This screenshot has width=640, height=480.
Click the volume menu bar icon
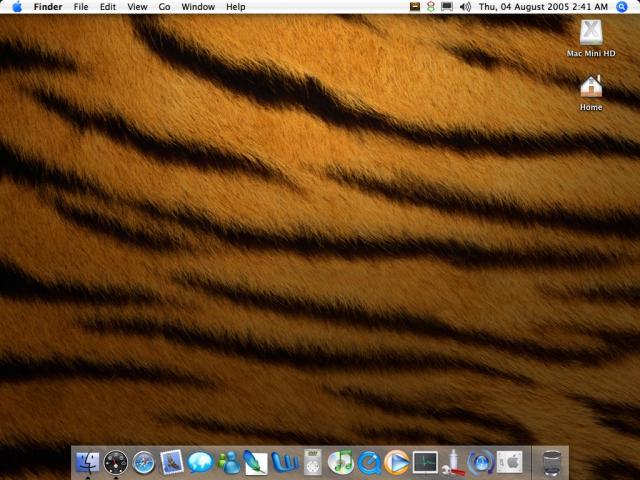pyautogui.click(x=465, y=7)
